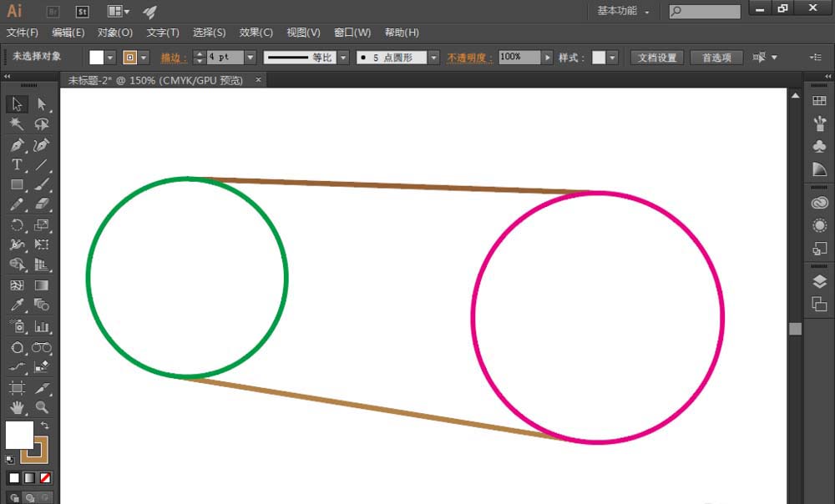
Task: Set paint mode to Gradient
Action: (x=30, y=478)
